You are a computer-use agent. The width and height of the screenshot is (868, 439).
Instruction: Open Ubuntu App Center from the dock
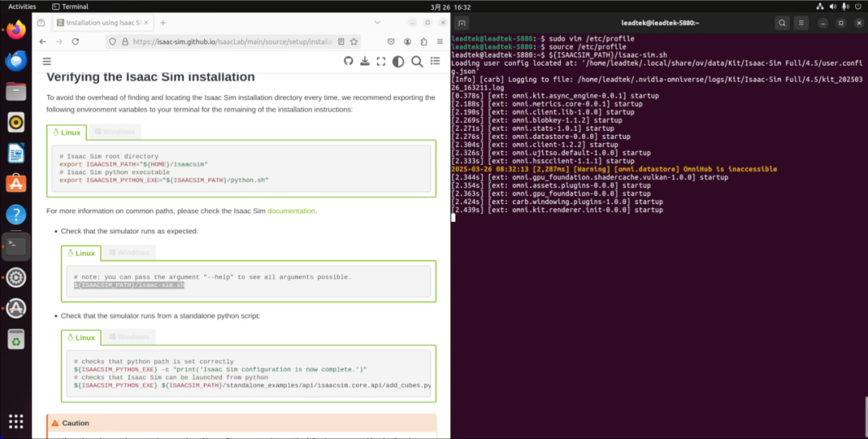[x=16, y=183]
